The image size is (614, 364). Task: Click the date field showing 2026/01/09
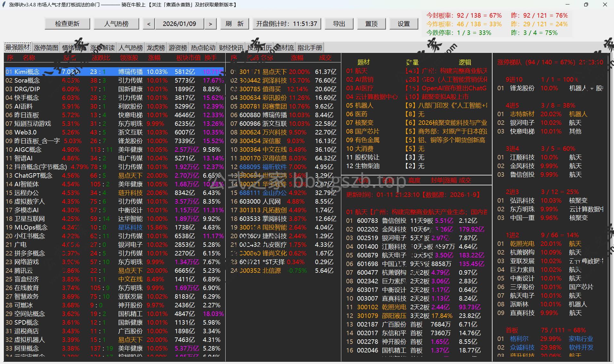[x=179, y=24]
